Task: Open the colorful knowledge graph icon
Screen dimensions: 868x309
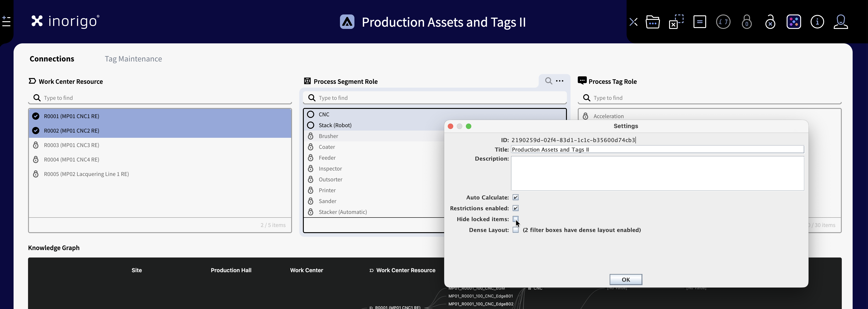Action: (794, 22)
